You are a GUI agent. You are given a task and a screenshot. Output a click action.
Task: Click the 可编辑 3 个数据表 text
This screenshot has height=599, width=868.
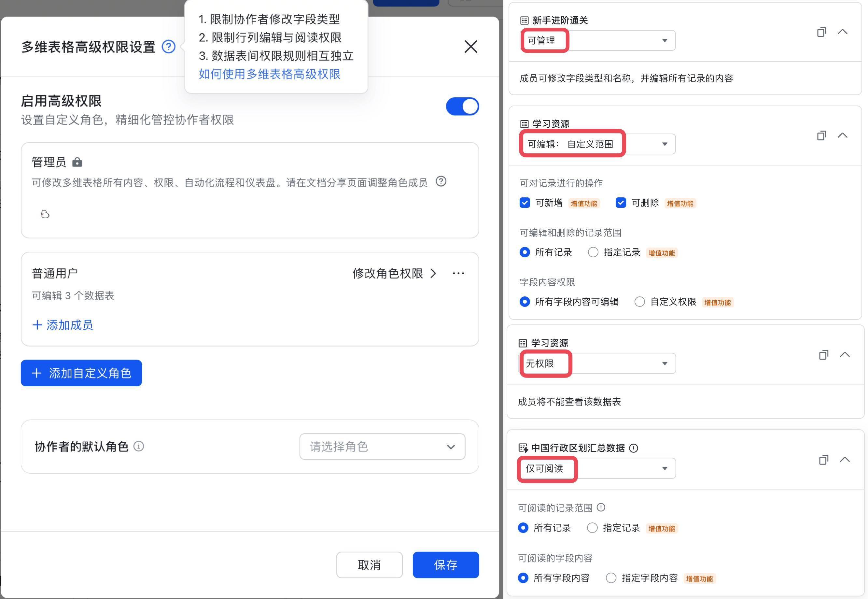click(73, 296)
